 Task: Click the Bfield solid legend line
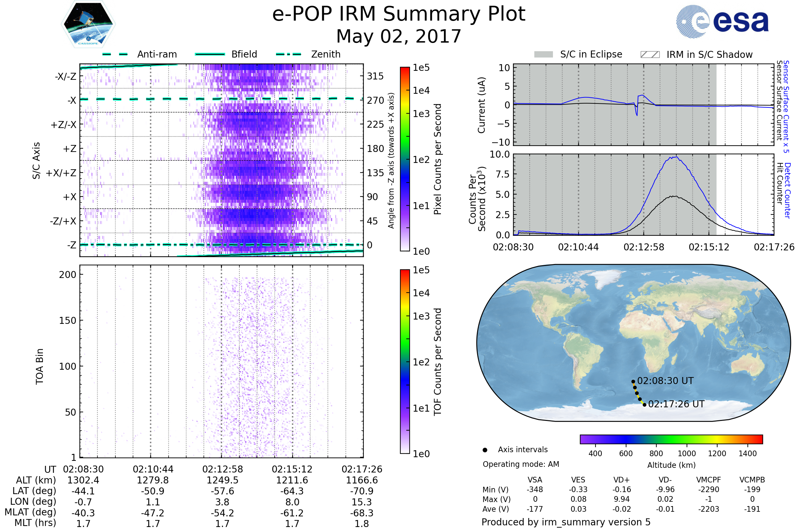click(x=210, y=54)
